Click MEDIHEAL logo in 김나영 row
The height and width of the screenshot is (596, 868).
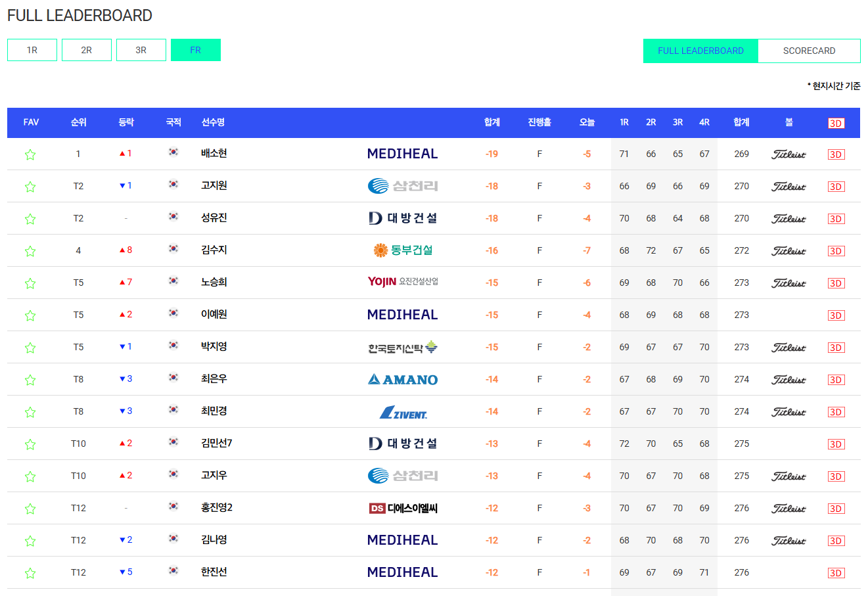pyautogui.click(x=402, y=540)
